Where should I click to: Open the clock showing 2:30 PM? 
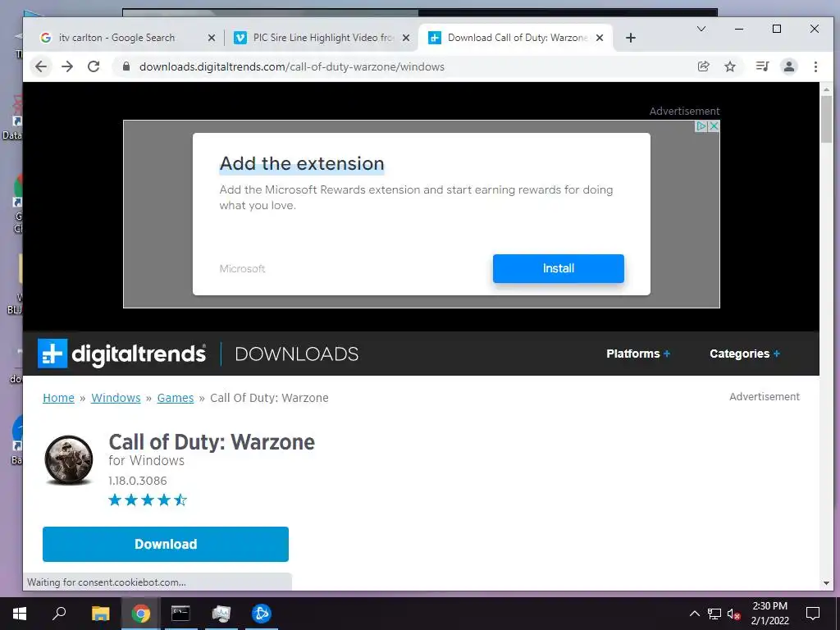(x=769, y=614)
